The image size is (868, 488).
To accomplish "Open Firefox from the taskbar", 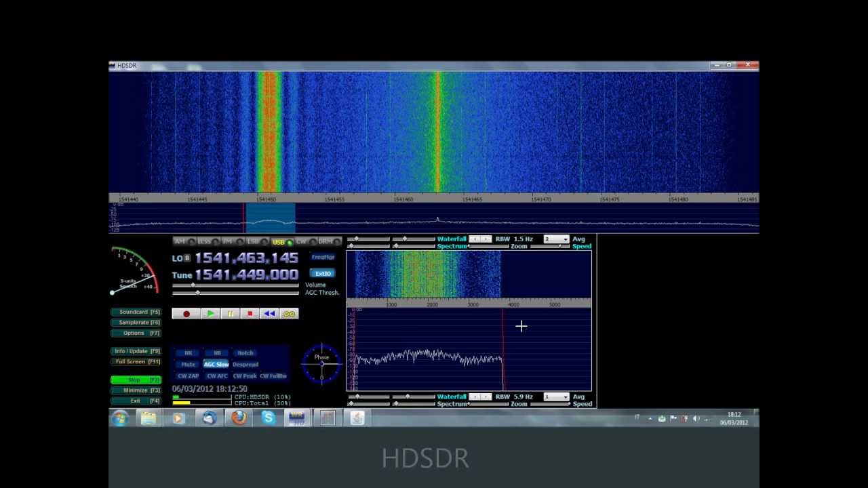I will pos(238,419).
